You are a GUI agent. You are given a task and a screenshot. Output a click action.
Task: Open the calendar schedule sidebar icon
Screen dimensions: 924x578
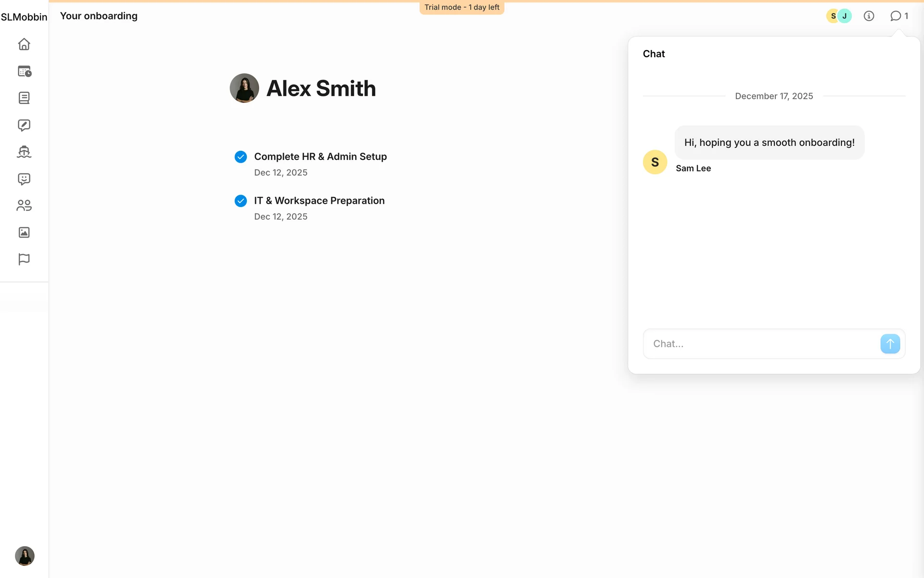[x=24, y=71]
